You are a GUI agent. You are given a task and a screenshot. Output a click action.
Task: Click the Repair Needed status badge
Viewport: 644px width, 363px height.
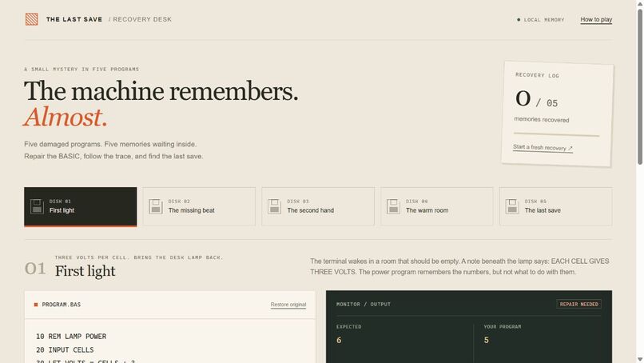pos(578,304)
